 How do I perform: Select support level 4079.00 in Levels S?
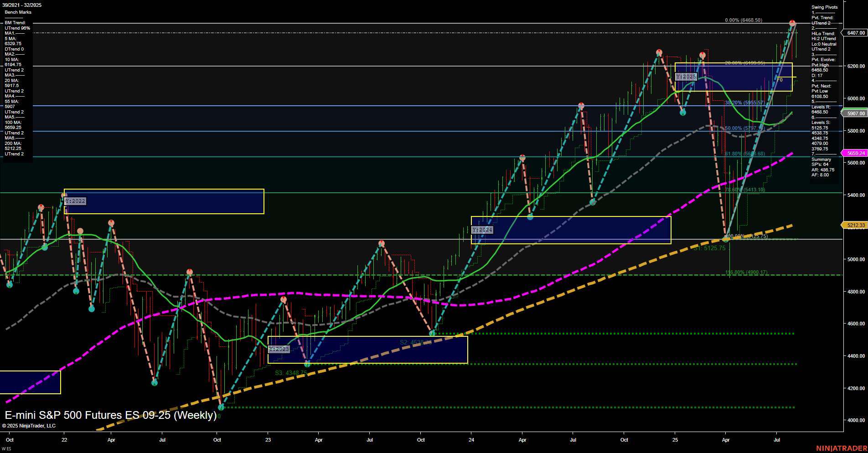[x=820, y=144]
